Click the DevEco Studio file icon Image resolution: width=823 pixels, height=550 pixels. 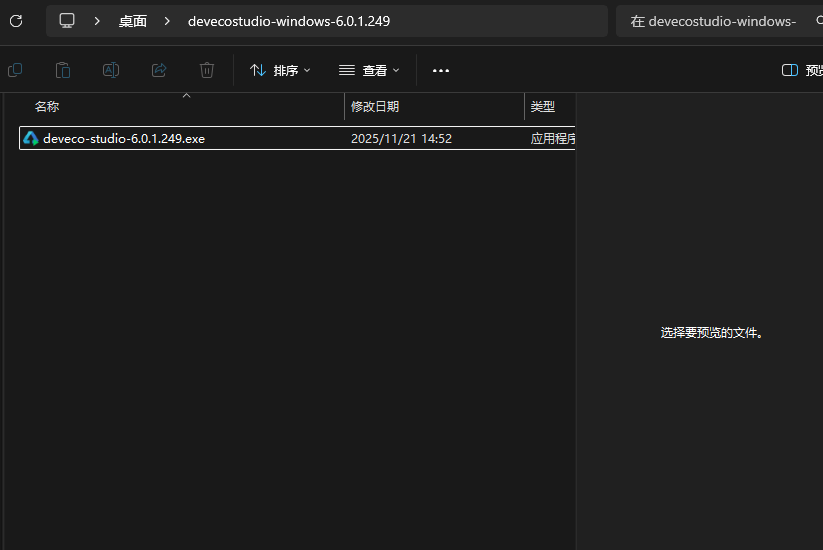coord(31,138)
